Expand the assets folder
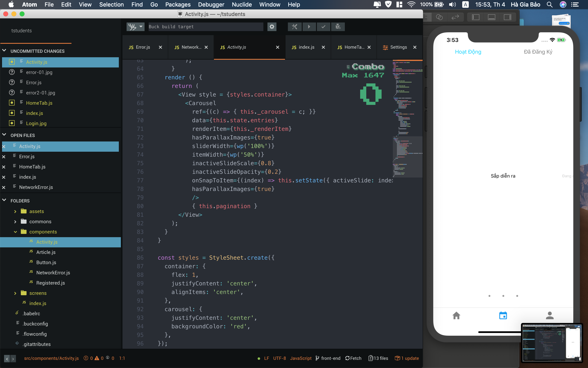Viewport: 588px width, 368px height. (15, 212)
